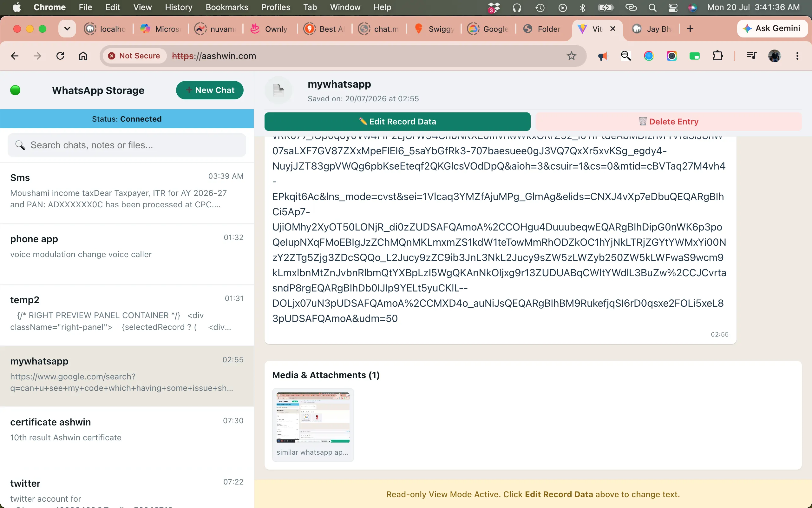
Task: Click the blue circle extension icon
Action: coord(649,56)
